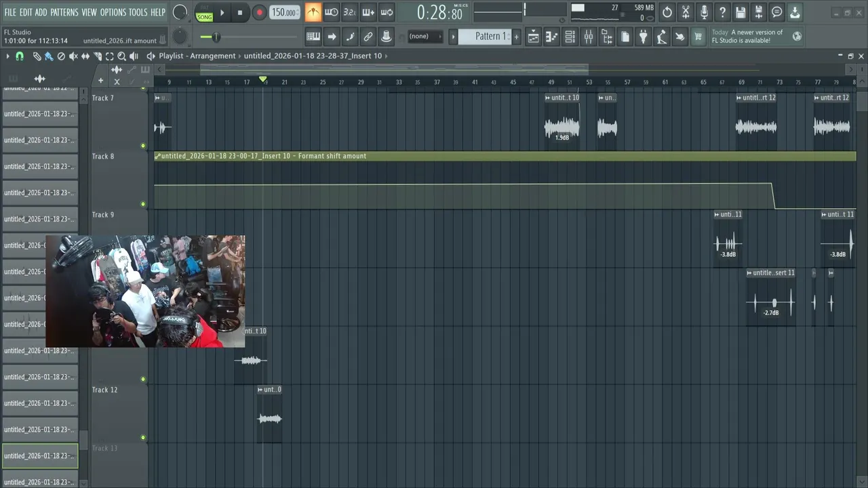Mute Track 7 via its green dot
This screenshot has height=488, width=868.
(143, 146)
